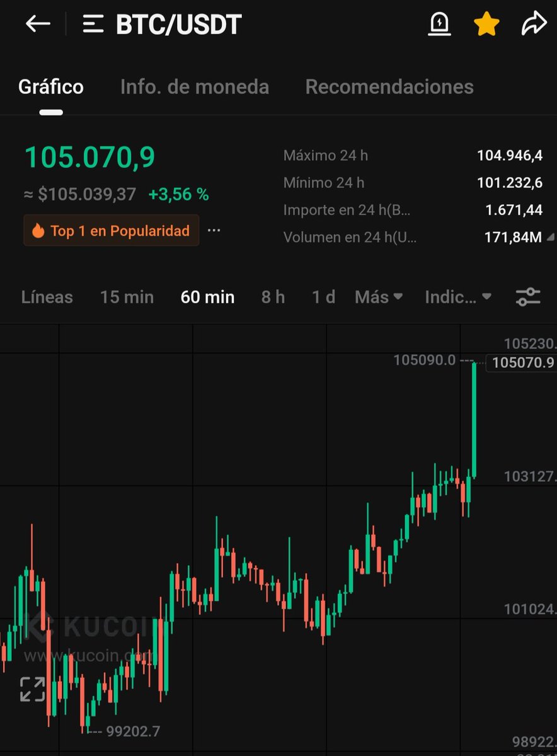This screenshot has width=557, height=756.
Task: Toggle the favorite star for BTC/USDT
Action: point(486,25)
